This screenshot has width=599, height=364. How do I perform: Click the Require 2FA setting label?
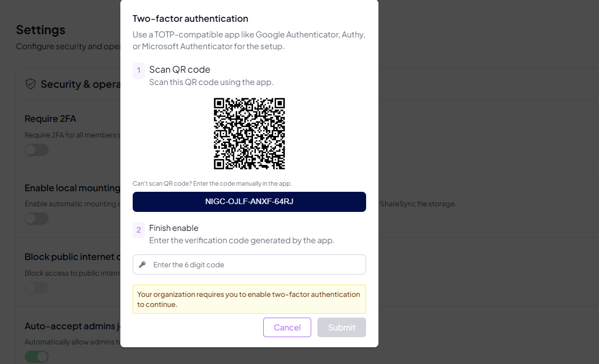click(x=50, y=119)
